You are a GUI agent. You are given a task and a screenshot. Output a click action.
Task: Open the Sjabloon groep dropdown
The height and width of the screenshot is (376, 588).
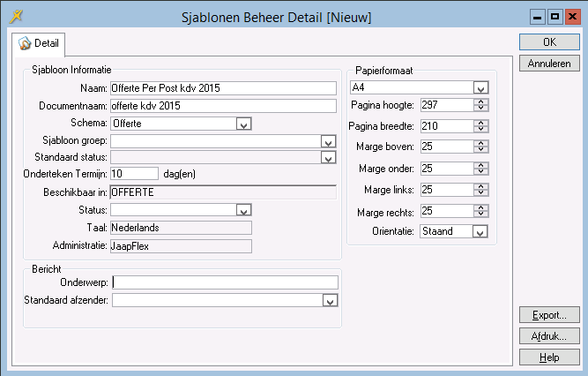point(328,141)
